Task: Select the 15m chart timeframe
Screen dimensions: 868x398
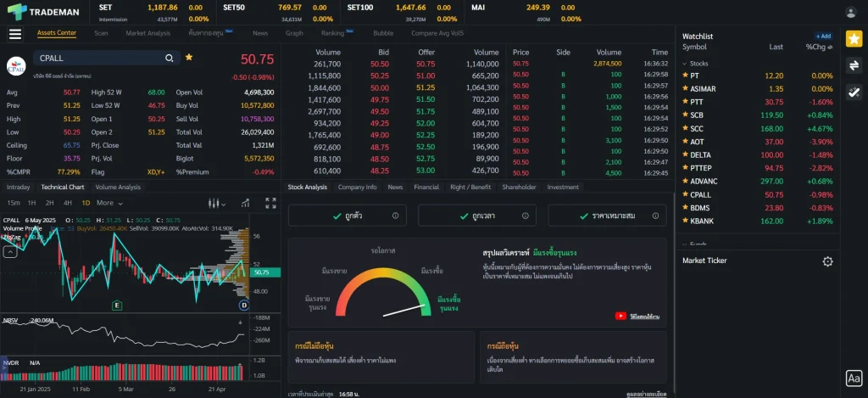Action: tap(14, 203)
